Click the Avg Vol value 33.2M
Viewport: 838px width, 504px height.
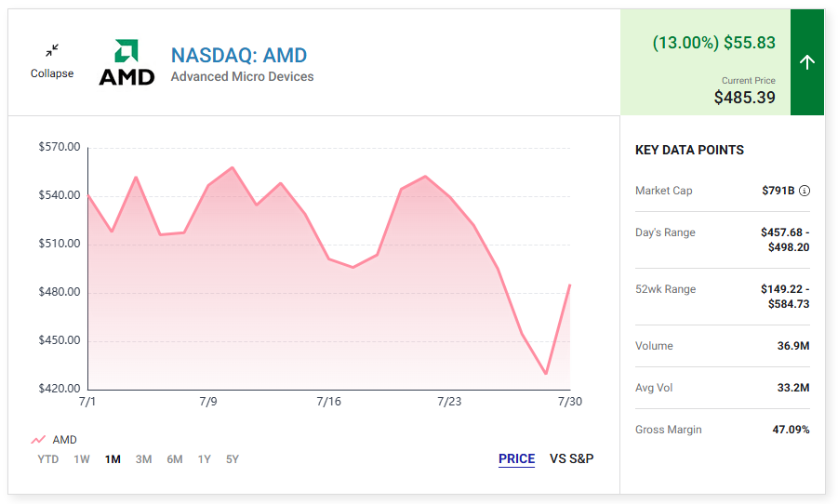793,388
